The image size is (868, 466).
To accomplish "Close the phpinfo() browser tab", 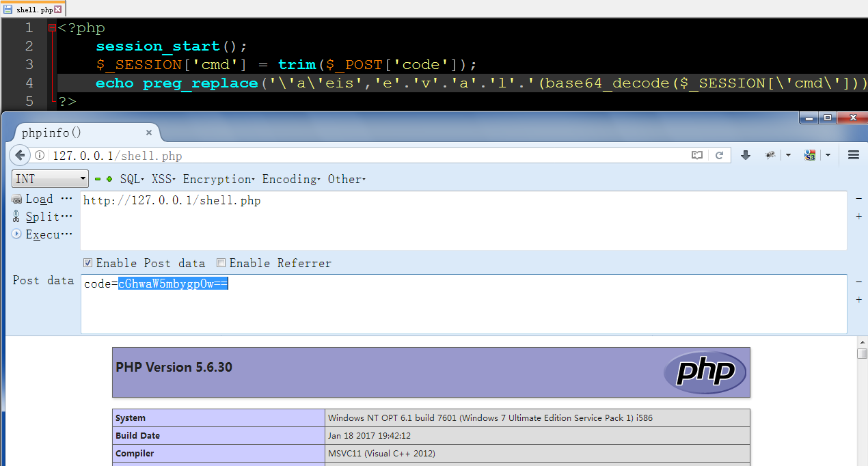I will click(149, 133).
